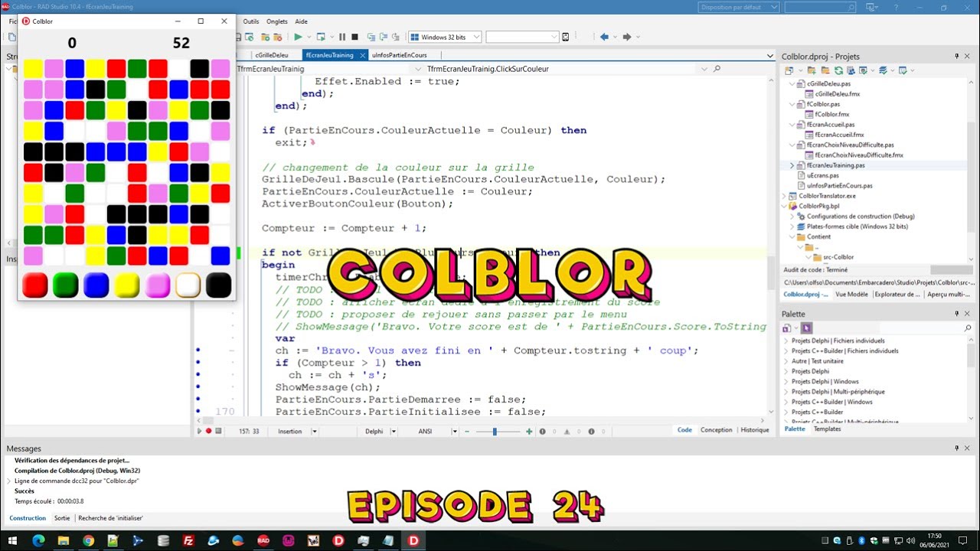980x551 pixels.
Task: Switch to the Sortie tab in Messages
Action: (x=62, y=518)
